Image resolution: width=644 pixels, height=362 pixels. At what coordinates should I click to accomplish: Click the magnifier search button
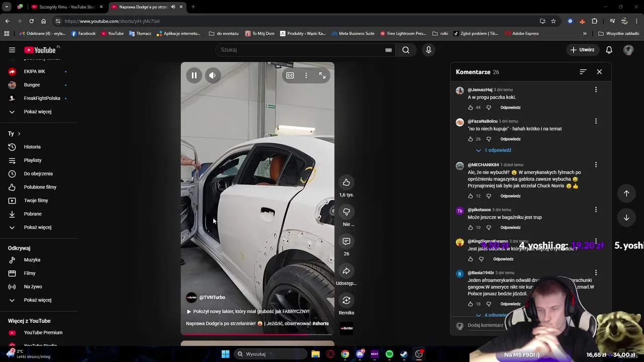406,50
